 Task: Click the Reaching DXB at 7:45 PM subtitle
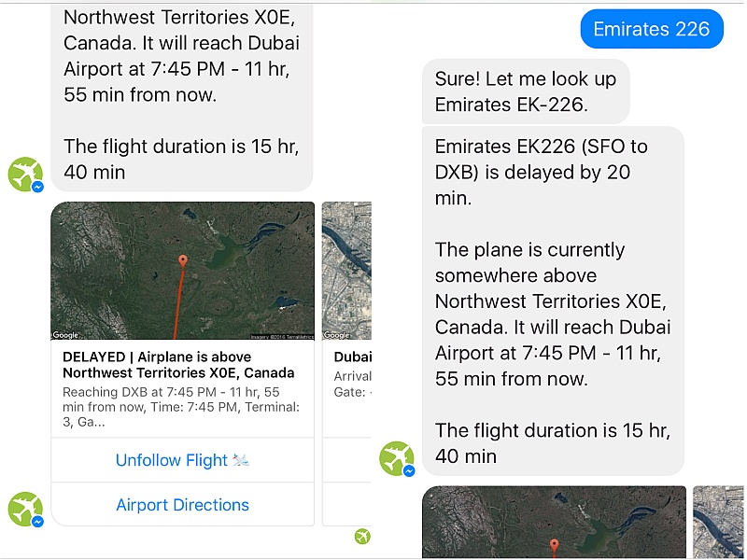click(x=181, y=407)
